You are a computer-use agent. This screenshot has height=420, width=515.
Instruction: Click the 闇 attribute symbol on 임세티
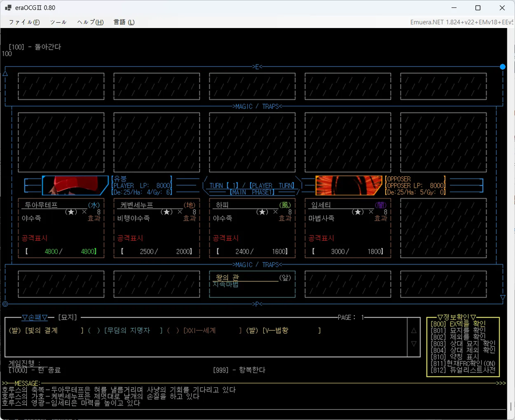coord(380,205)
